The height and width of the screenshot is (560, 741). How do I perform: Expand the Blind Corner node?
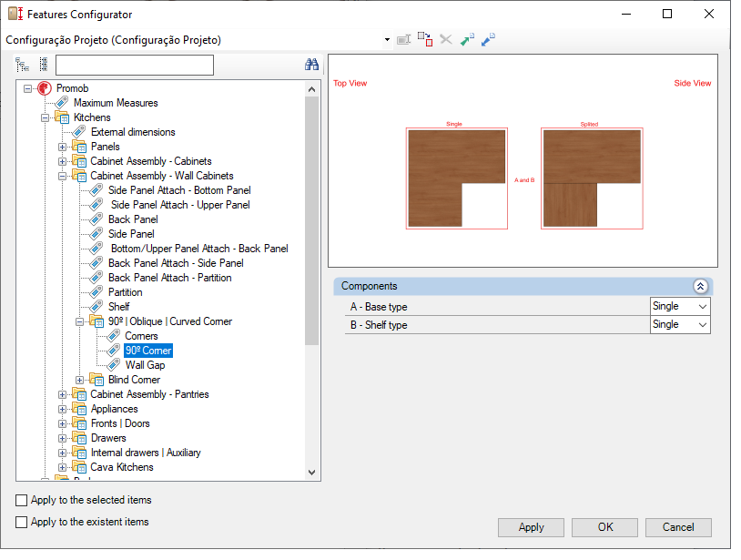pos(80,380)
